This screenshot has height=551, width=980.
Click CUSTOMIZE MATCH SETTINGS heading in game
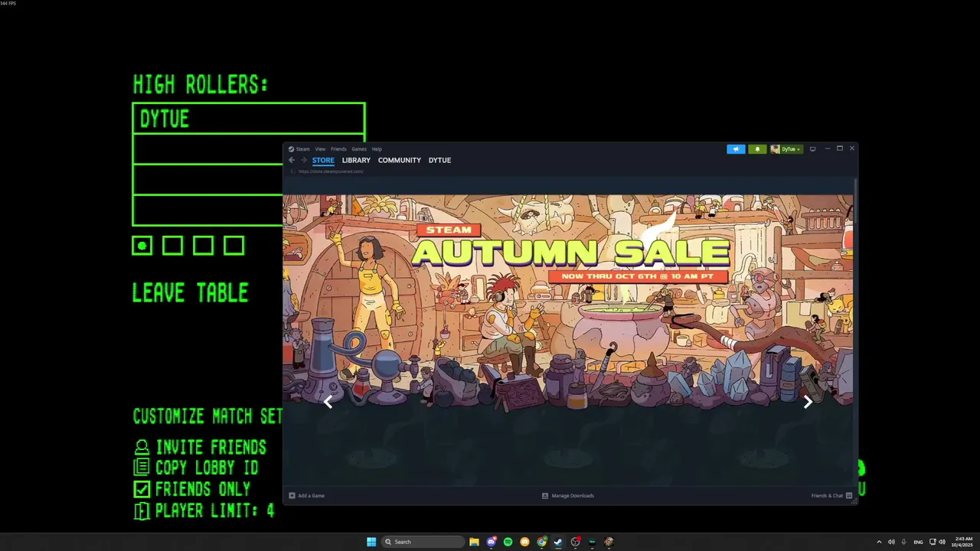[207, 416]
